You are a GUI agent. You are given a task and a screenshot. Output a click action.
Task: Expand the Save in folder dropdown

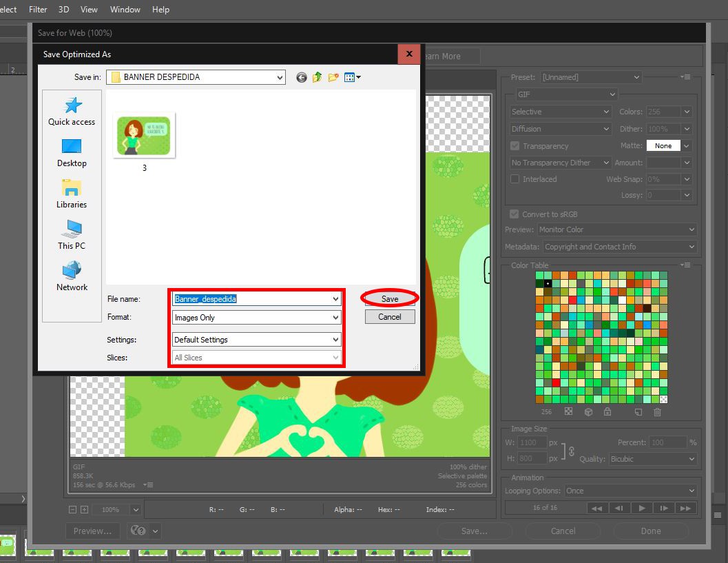196,77
